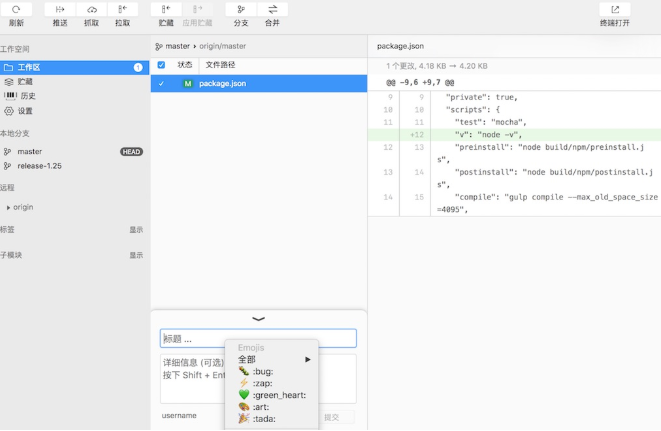Viewport: 661px width, 431px height.
Task: Pick :green_heart: emoji menu entry
Action: (271, 395)
